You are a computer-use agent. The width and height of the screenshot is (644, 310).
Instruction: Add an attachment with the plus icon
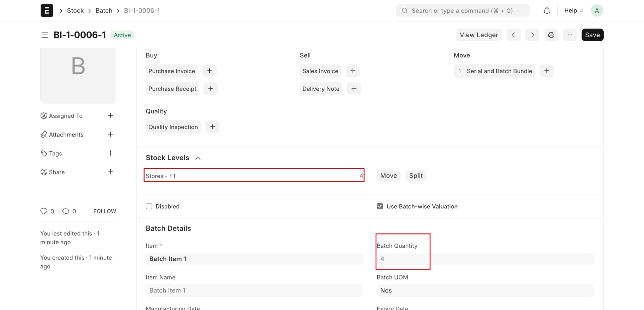coord(111,134)
